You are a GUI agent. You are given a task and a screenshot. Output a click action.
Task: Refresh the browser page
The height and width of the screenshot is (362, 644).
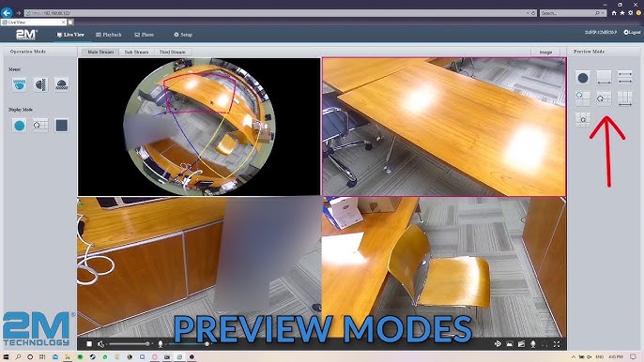[x=533, y=13]
